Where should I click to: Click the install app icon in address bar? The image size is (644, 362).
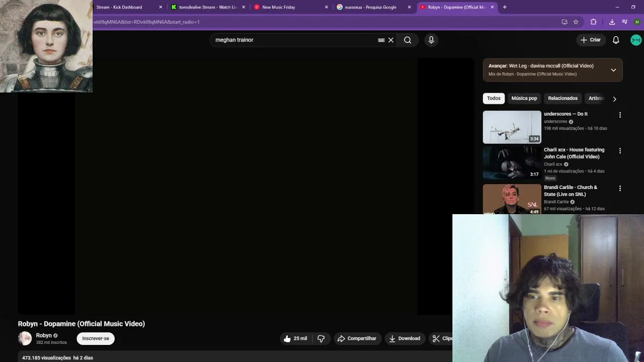pyautogui.click(x=565, y=22)
